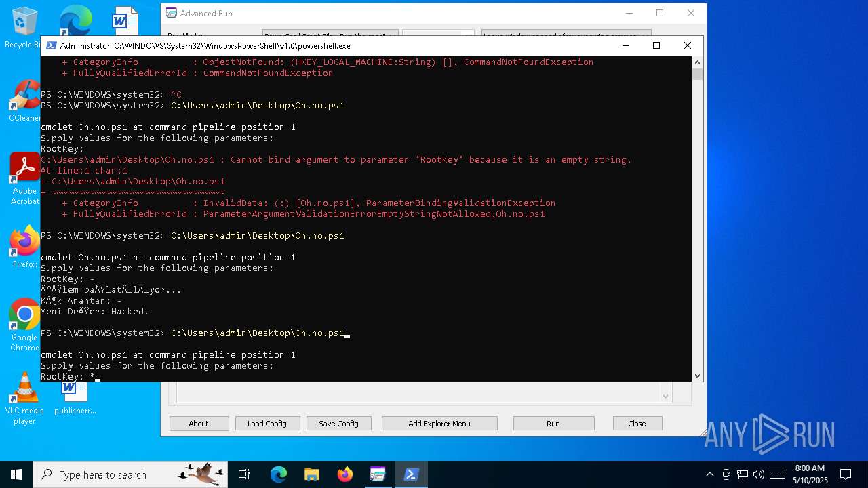
Task: Select the Word document at top of desktop
Action: click(125, 20)
